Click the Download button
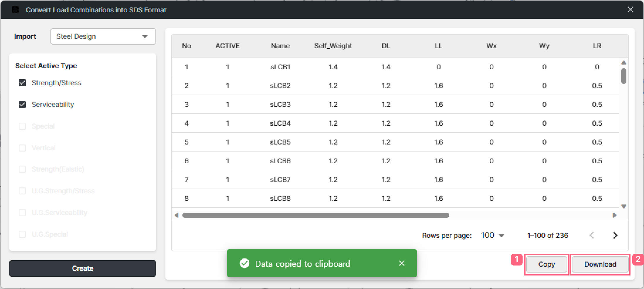This screenshot has height=289, width=644. click(600, 264)
